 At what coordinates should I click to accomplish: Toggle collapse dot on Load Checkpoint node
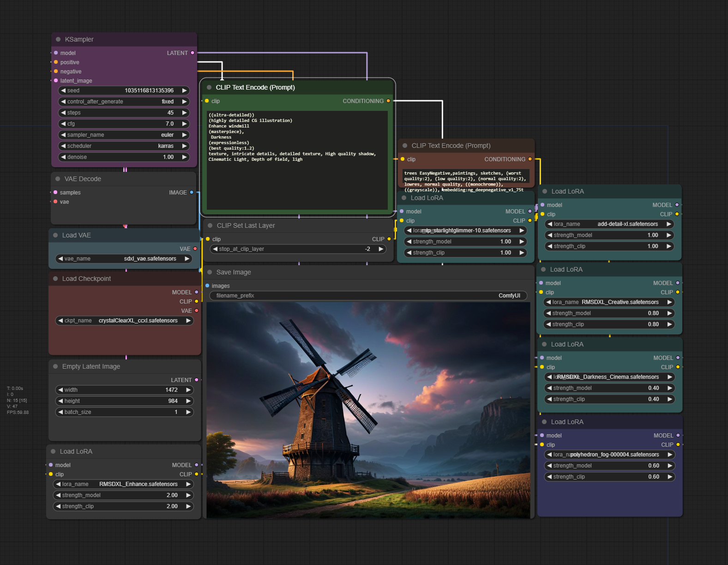click(x=55, y=279)
